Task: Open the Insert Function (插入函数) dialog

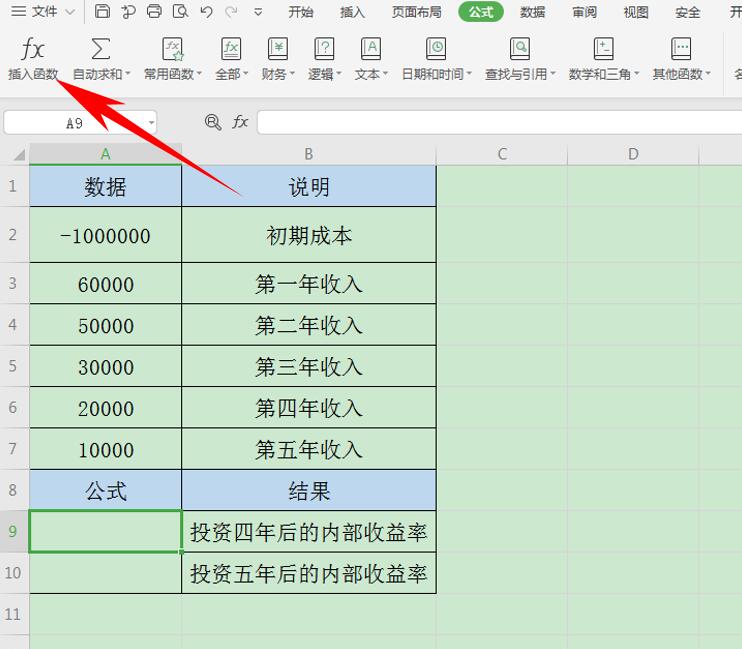Action: coord(33,58)
